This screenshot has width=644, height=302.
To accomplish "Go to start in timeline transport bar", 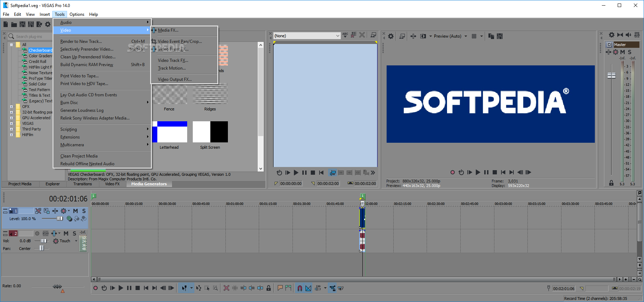I will pos(146,288).
